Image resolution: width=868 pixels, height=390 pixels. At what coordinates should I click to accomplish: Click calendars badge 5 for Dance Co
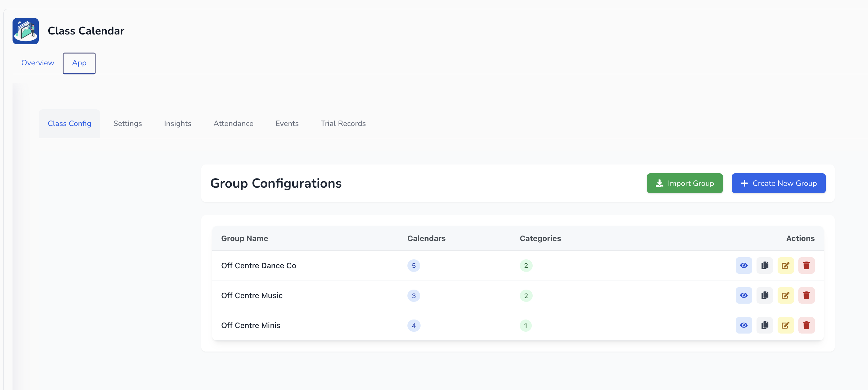point(414,266)
